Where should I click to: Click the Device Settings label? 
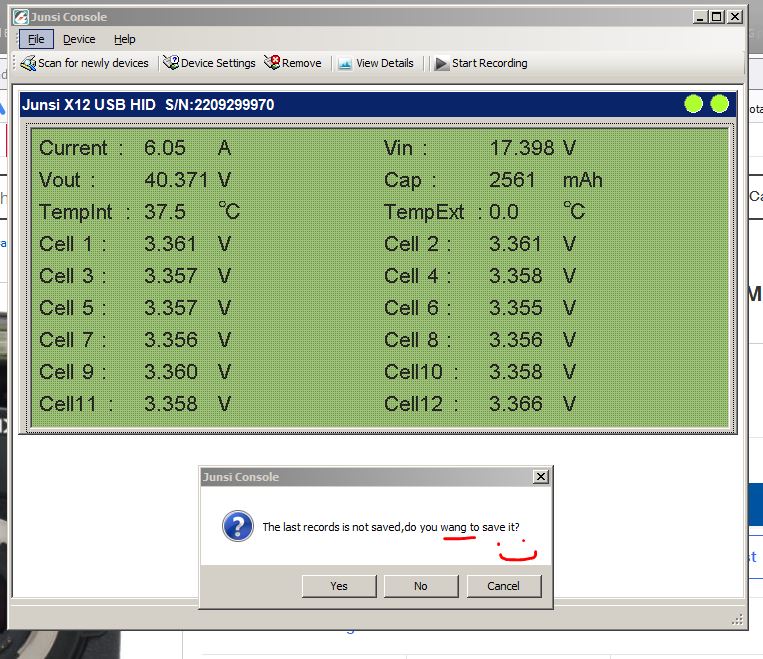218,63
